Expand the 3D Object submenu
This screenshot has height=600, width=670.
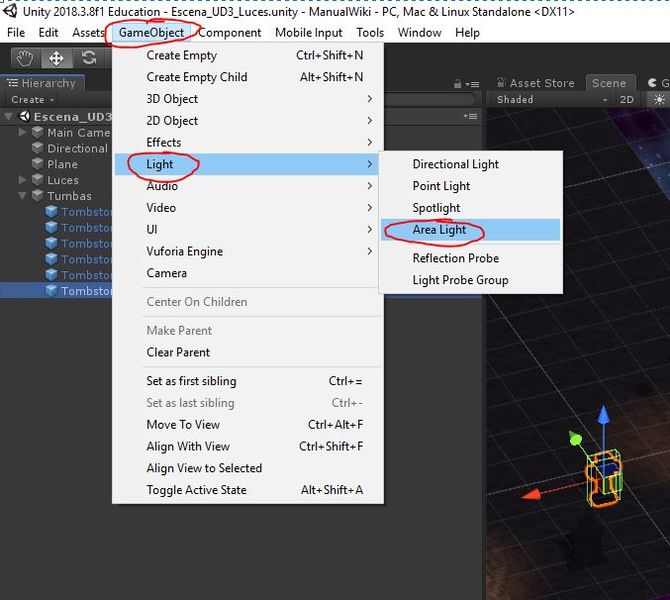coord(248,99)
